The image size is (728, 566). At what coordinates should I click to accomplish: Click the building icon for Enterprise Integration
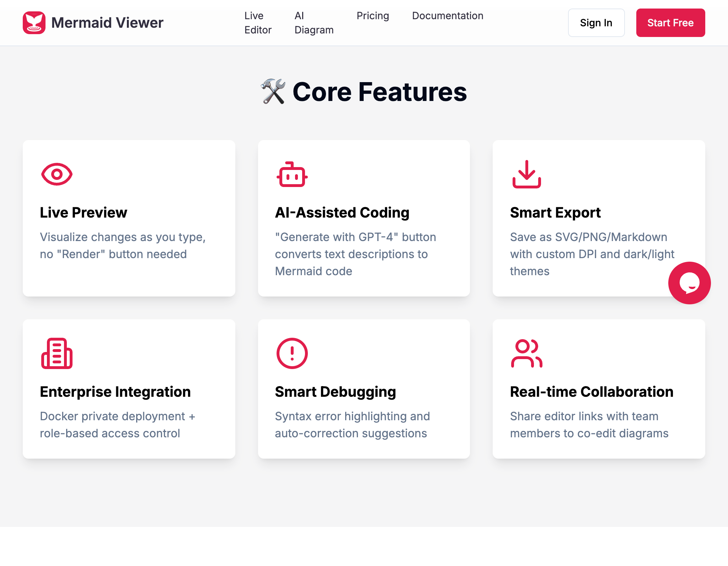tap(57, 353)
